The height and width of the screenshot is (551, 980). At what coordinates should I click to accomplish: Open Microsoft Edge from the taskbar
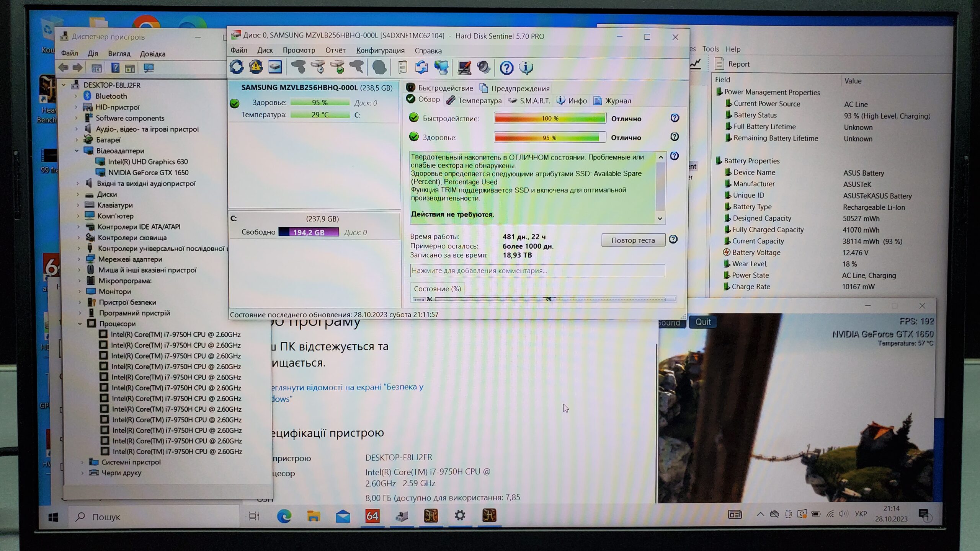[284, 516]
